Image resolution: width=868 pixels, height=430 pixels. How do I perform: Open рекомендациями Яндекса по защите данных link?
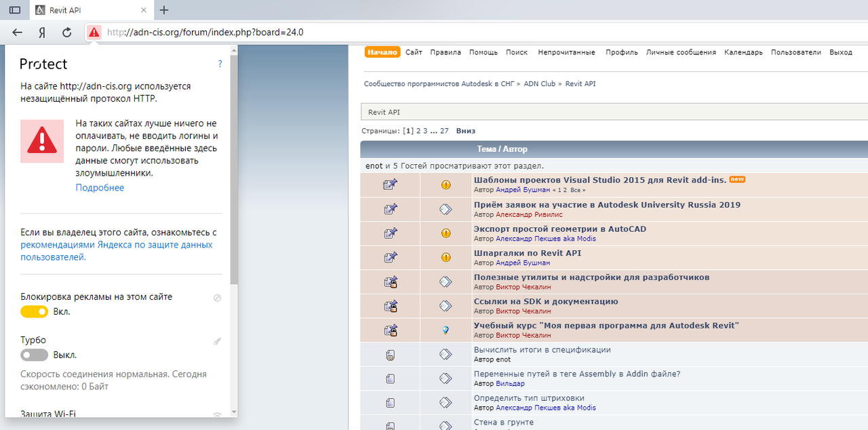coord(117,251)
